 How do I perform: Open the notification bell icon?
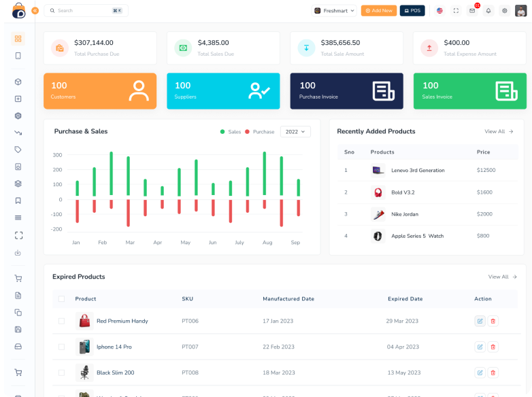[x=488, y=11]
